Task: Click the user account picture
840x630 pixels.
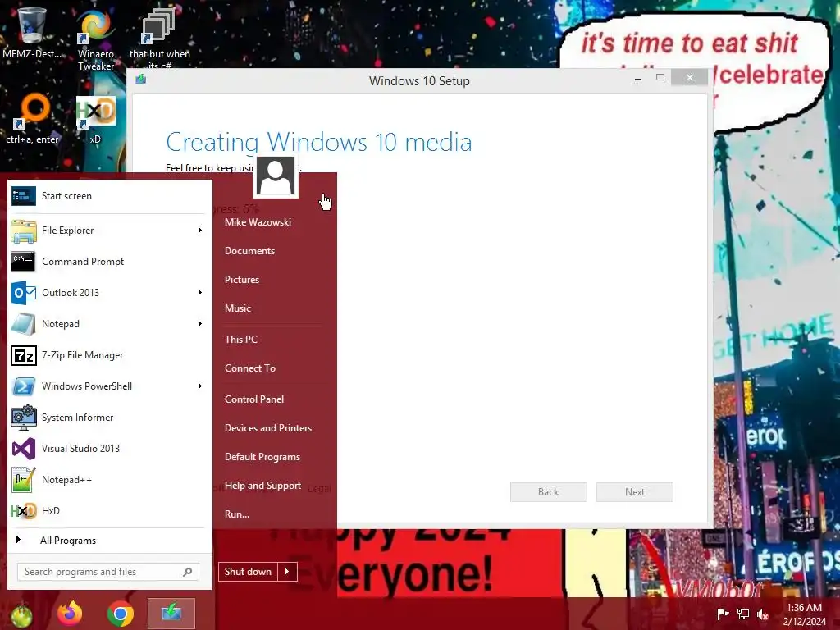Action: (x=276, y=176)
